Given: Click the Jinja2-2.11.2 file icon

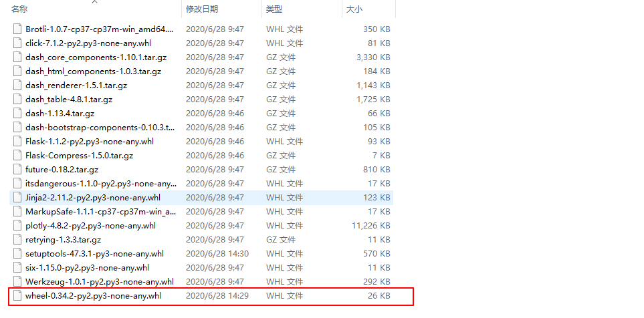Looking at the screenshot, I should pos(17,197).
